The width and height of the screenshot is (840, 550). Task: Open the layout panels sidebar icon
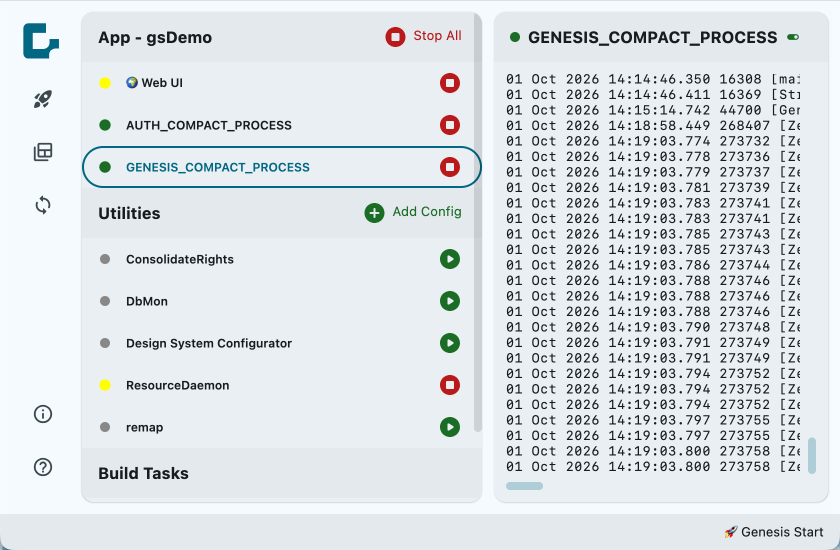[x=43, y=152]
